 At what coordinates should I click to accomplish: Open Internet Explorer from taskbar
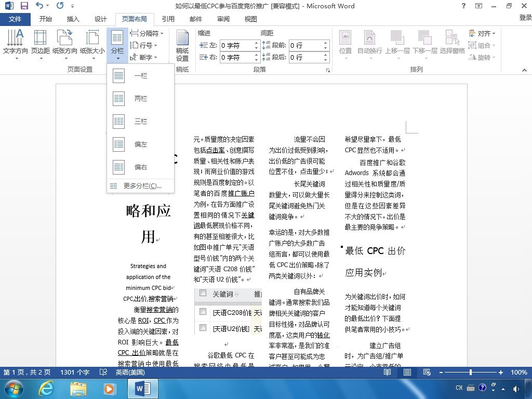[x=46, y=389]
